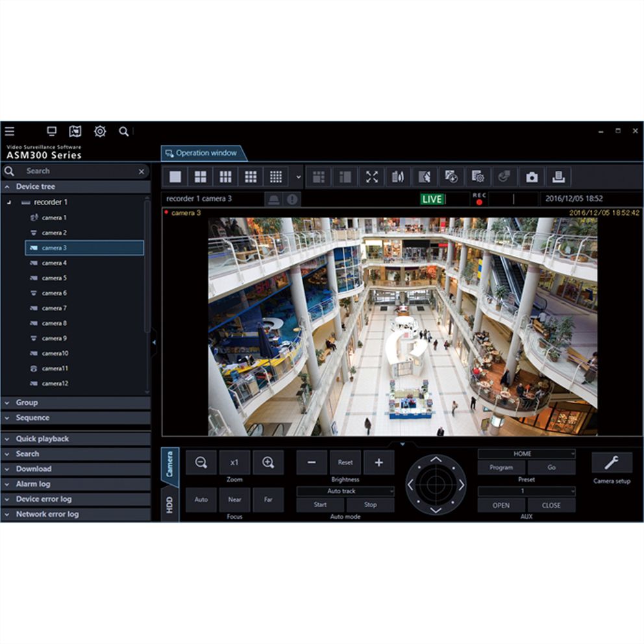The height and width of the screenshot is (644, 644).
Task: Open the HOME preset dropdown
Action: (x=526, y=454)
